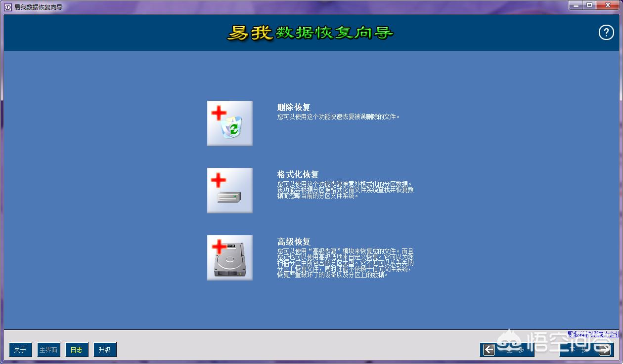Start format recovery using the drive icon
Viewport: 623px width, 364px height.
(x=230, y=191)
